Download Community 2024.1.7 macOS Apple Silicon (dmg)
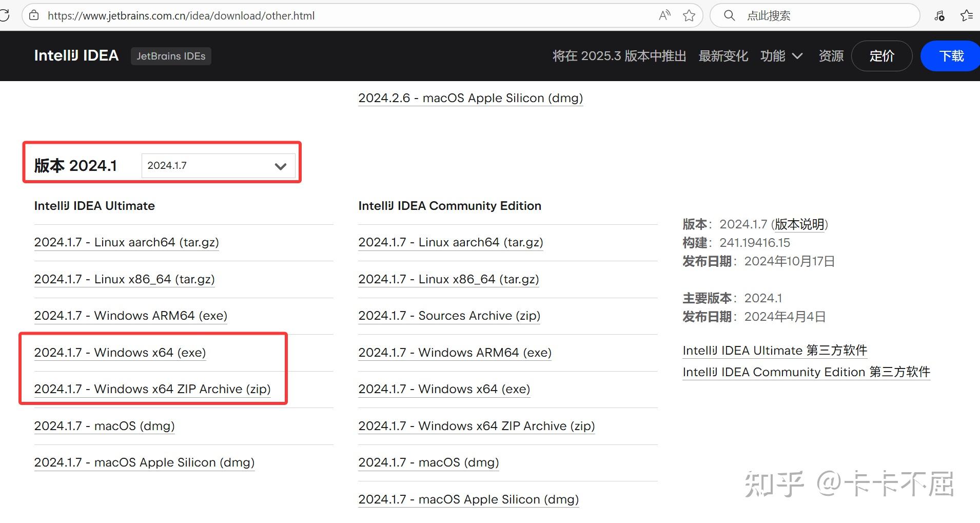This screenshot has width=980, height=523. 469,499
